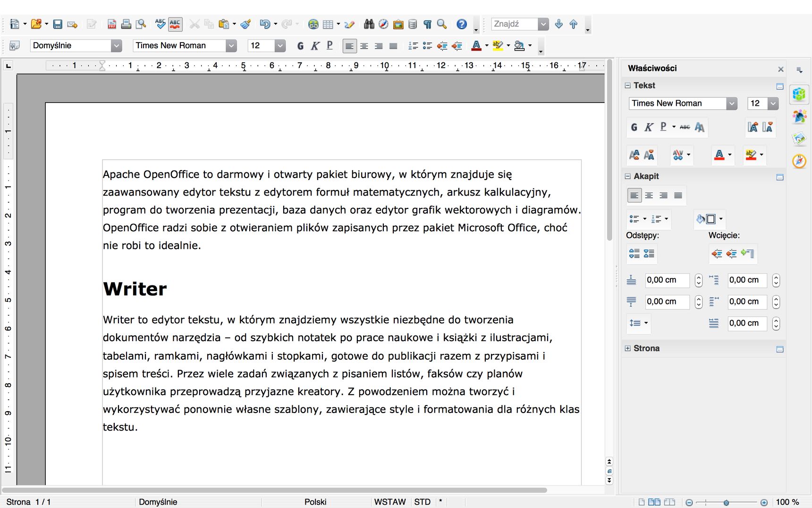Image resolution: width=812 pixels, height=508 pixels.
Task: Open Find & Replace binoculars icon
Action: pyautogui.click(x=369, y=24)
